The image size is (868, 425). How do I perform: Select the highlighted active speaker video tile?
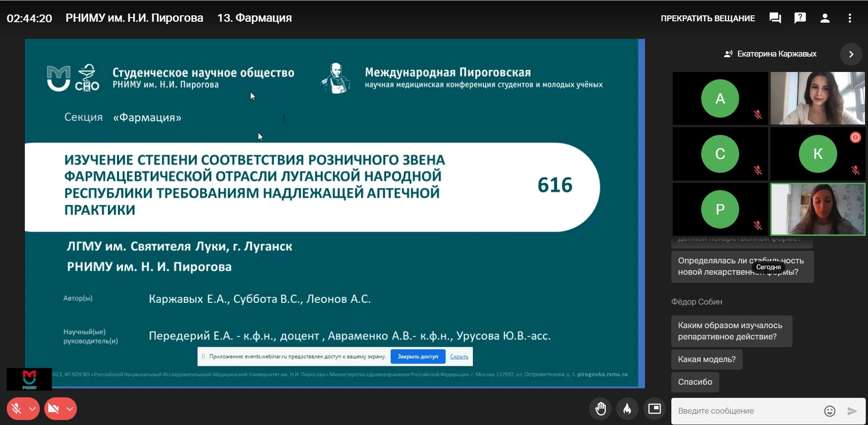[818, 209]
